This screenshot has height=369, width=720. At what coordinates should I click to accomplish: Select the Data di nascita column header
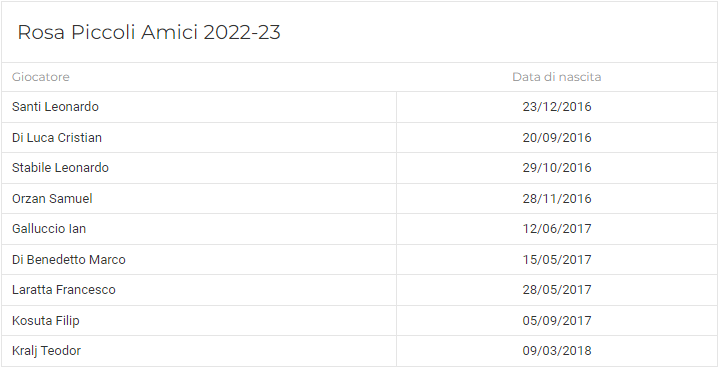pos(557,77)
